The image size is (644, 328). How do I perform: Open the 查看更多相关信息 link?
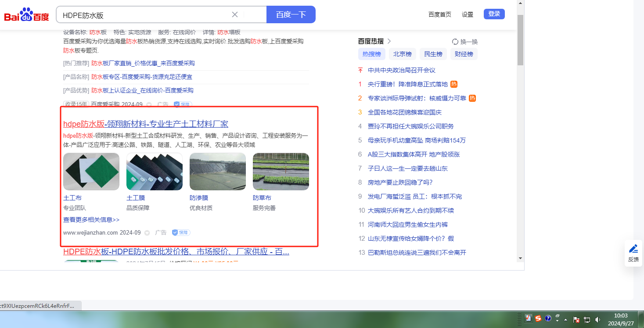[91, 220]
